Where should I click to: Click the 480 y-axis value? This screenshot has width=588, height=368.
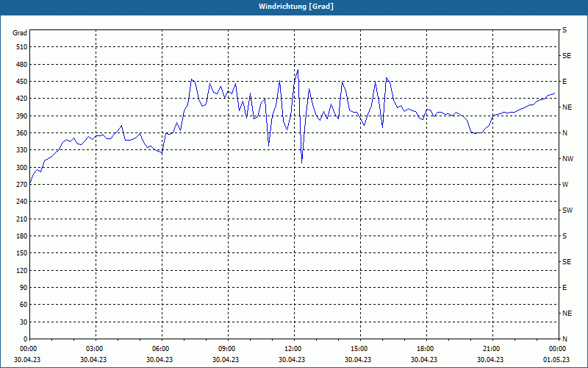22,64
